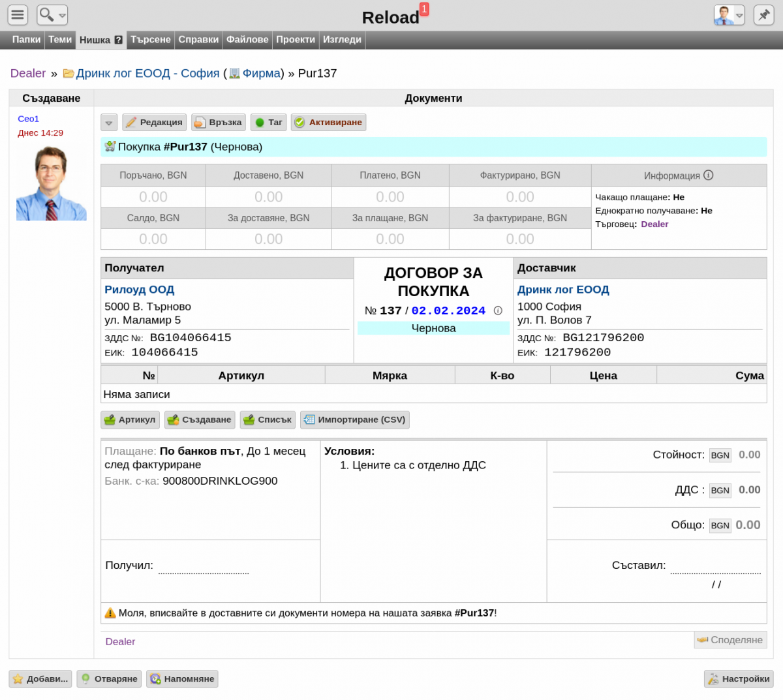Click the notification badge next to Reload

click(x=424, y=9)
